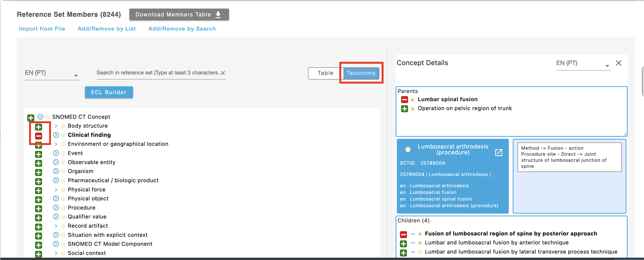Add child fusion by anterior technique plus icon

pyautogui.click(x=403, y=243)
